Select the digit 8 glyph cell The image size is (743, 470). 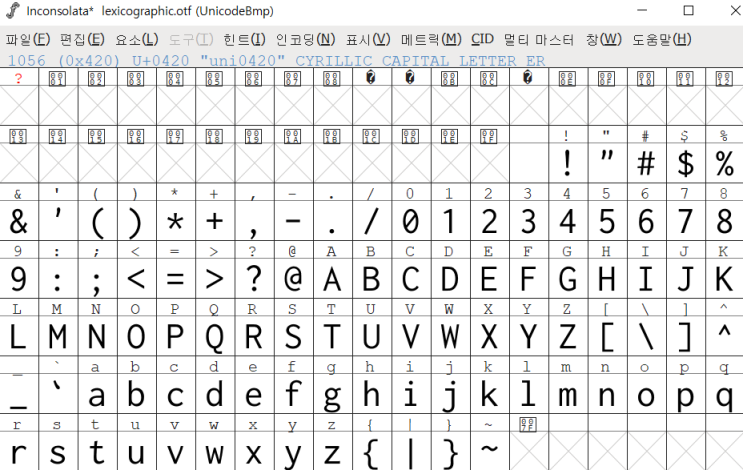coord(725,221)
